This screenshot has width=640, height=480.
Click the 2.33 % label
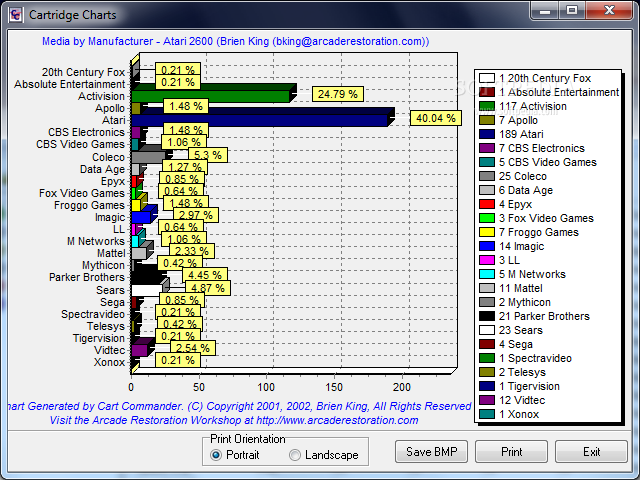(x=191, y=251)
